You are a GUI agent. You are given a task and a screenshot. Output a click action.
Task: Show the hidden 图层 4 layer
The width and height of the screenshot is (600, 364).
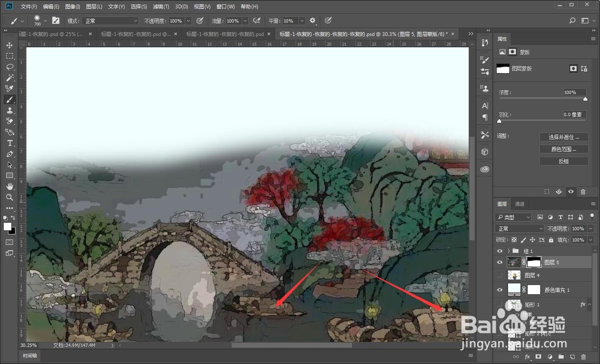point(500,275)
